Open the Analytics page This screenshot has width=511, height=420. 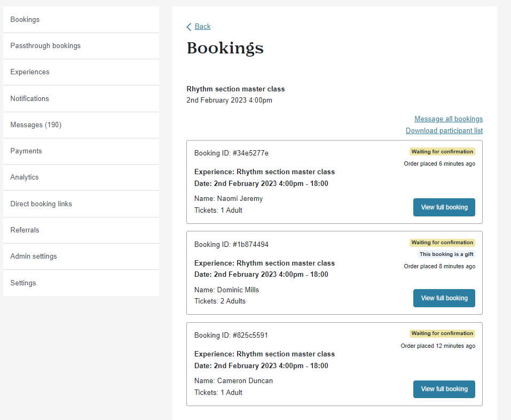pos(81,177)
